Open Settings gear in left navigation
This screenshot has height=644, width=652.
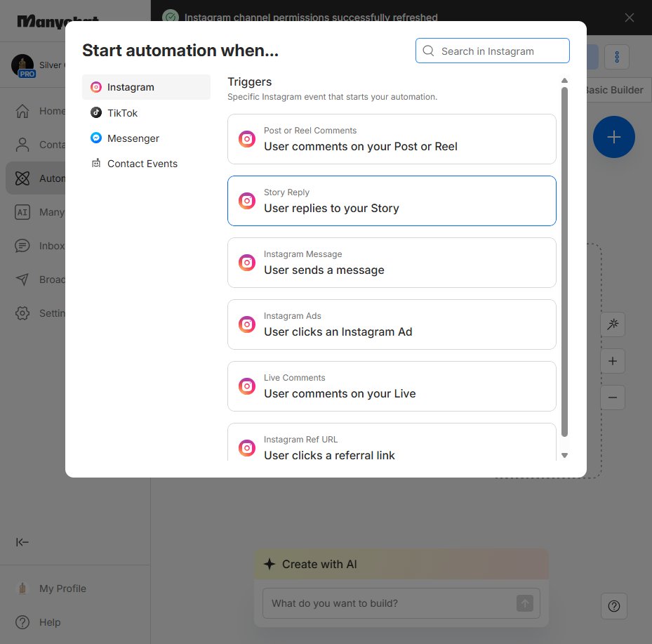[22, 313]
